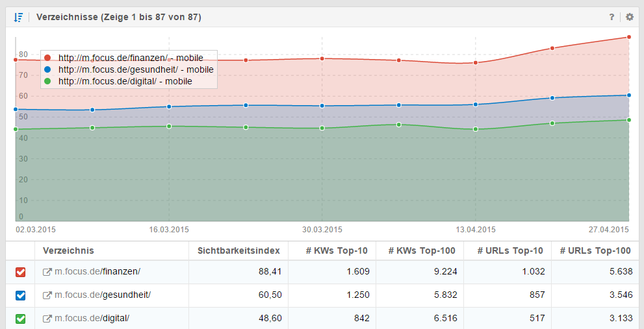Click the last red data point on chart
The height and width of the screenshot is (329, 644).
(x=628, y=37)
